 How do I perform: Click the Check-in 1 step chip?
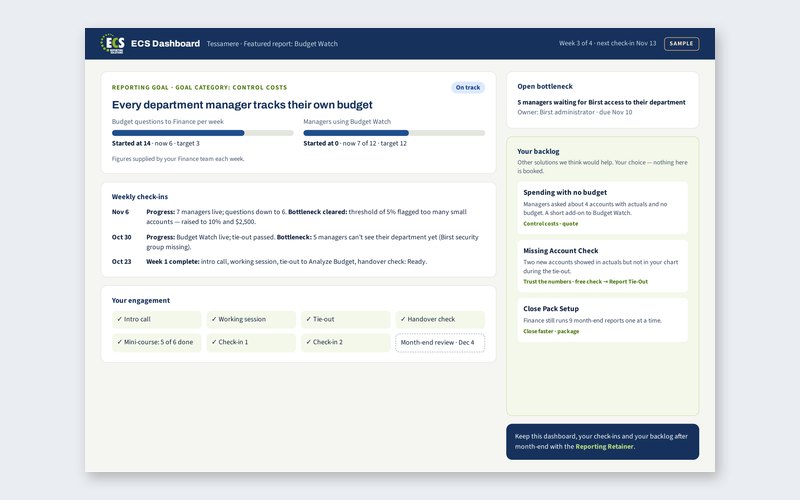251,342
